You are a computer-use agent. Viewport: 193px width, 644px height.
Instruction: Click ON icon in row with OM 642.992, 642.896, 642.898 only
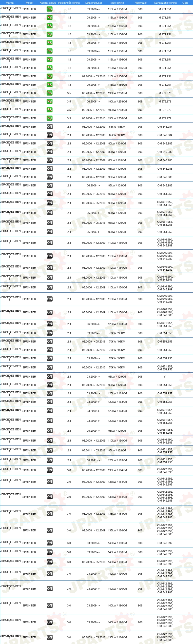point(50,573)
